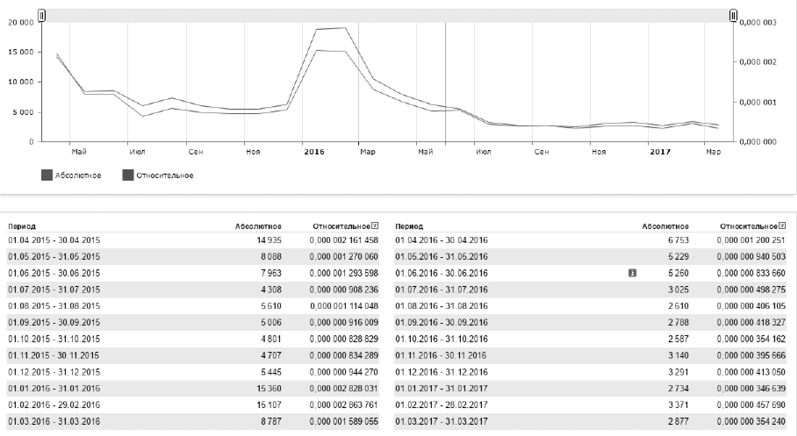Grab the left range slider handle
797x436 pixels.
pos(41,16)
